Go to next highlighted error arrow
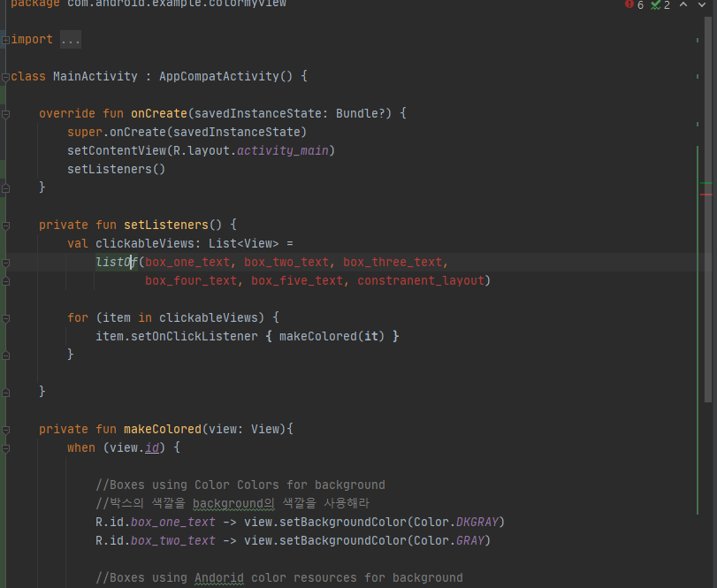The width and height of the screenshot is (717, 588). (701, 4)
